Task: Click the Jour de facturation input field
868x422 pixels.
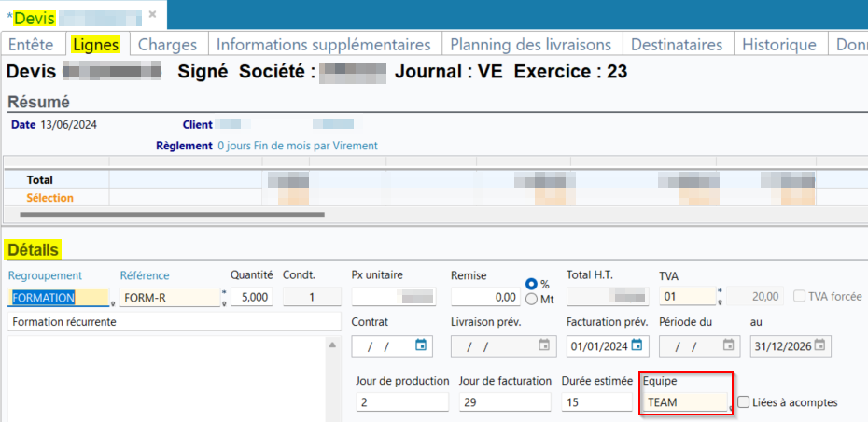Action: [x=504, y=402]
